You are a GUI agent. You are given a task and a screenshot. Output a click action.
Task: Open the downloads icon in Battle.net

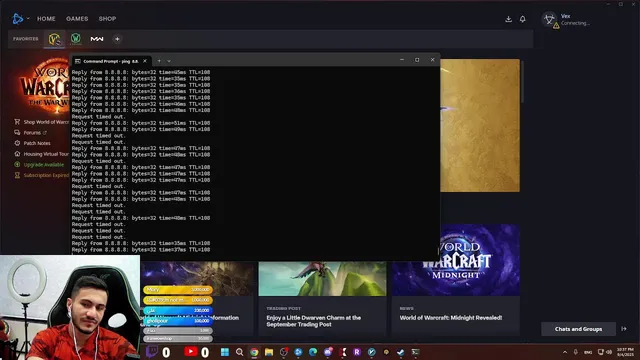coord(508,19)
